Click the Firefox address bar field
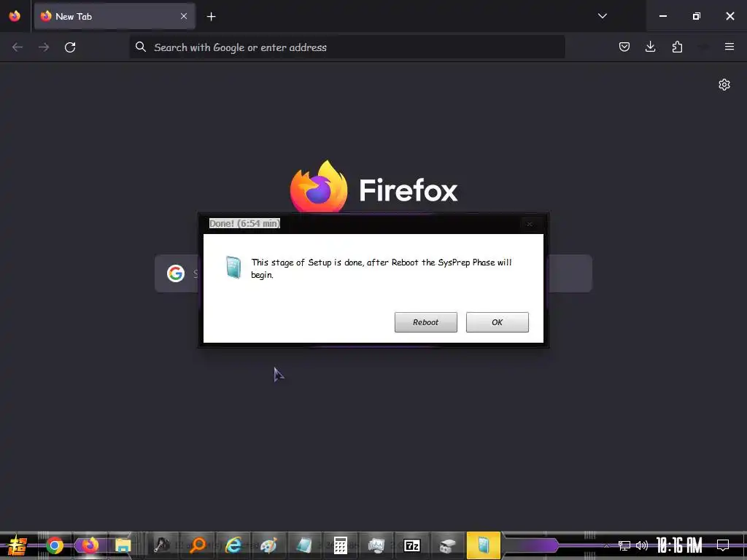 click(x=347, y=47)
